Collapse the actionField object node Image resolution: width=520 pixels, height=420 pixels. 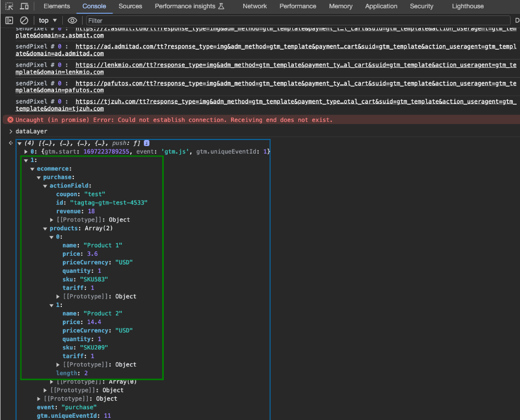[x=46, y=186]
